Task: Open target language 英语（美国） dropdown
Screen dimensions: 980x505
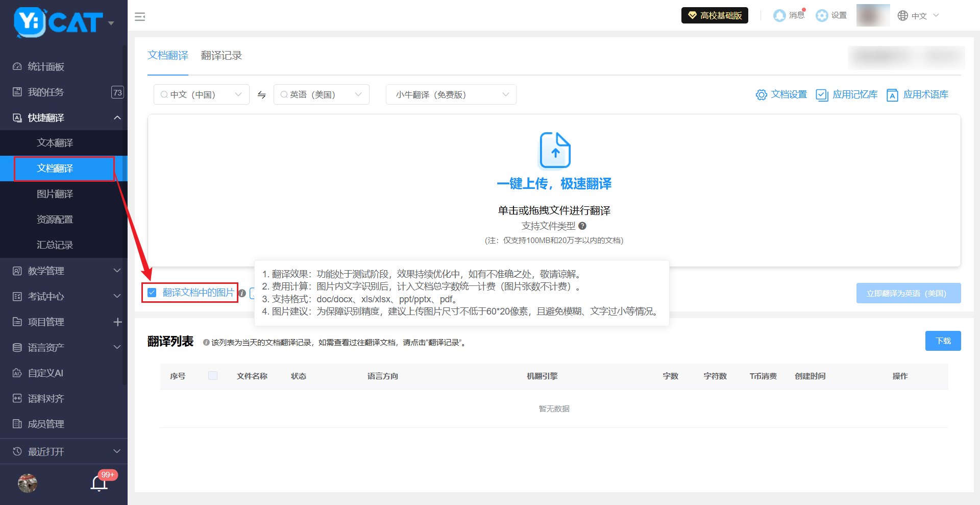Action: 321,95
